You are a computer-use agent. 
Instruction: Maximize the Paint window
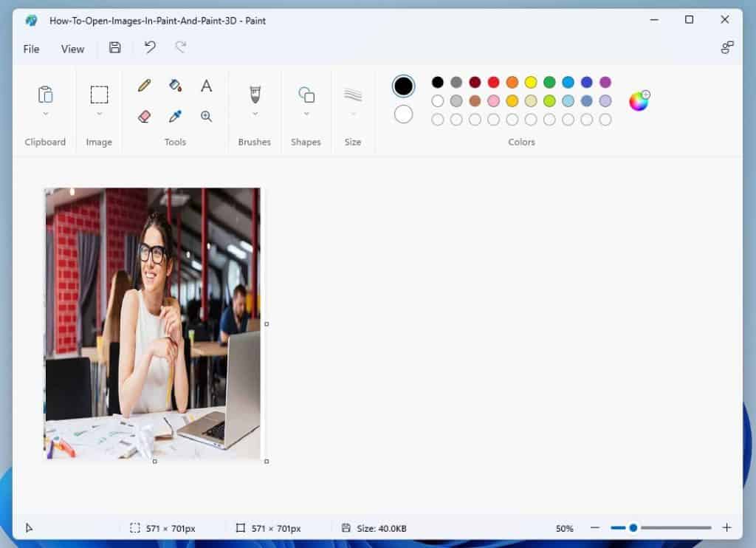pos(689,20)
